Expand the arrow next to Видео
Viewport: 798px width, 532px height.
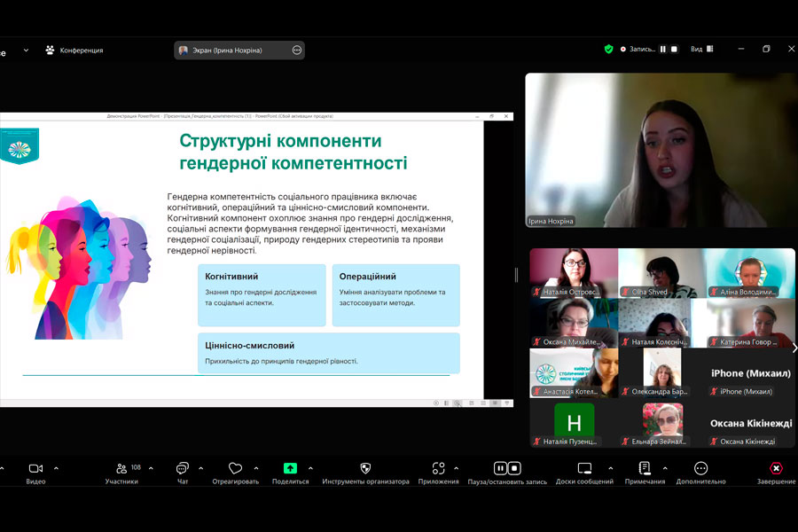point(56,468)
